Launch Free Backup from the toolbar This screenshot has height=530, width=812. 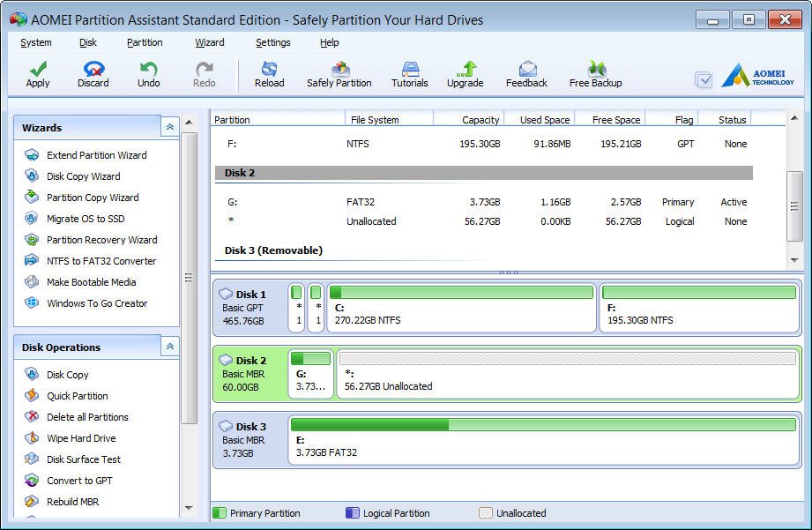pyautogui.click(x=596, y=70)
